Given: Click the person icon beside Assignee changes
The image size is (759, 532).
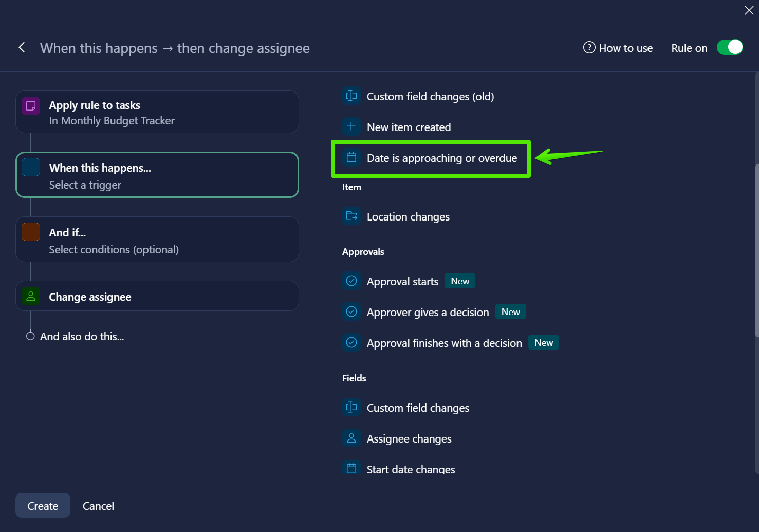Looking at the screenshot, I should tap(351, 438).
